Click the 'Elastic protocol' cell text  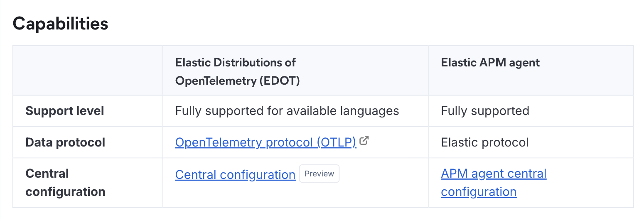pos(484,142)
